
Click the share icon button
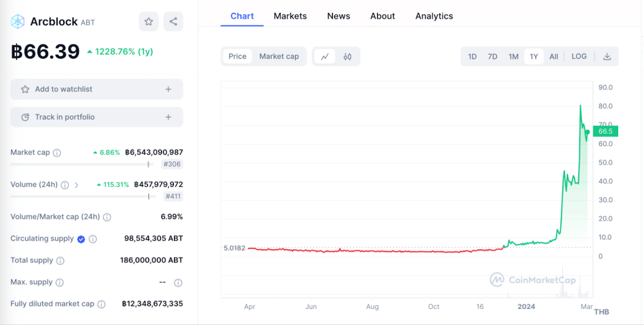coord(173,21)
